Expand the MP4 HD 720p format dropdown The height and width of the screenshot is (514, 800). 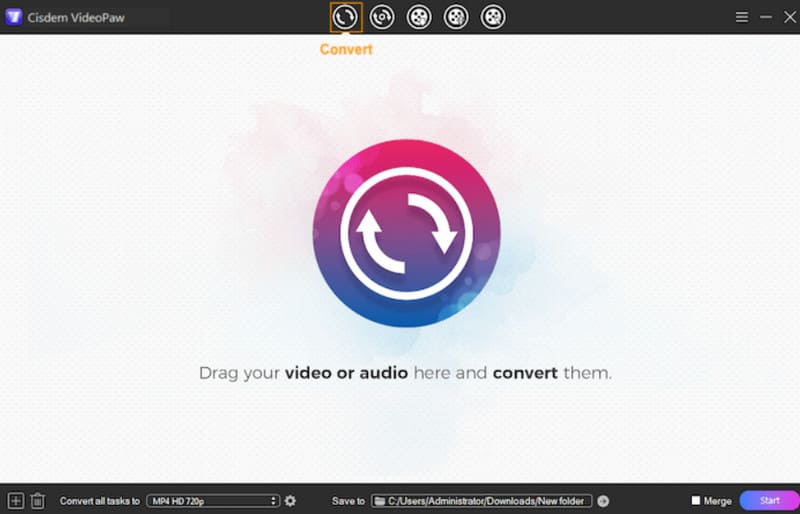(213, 501)
